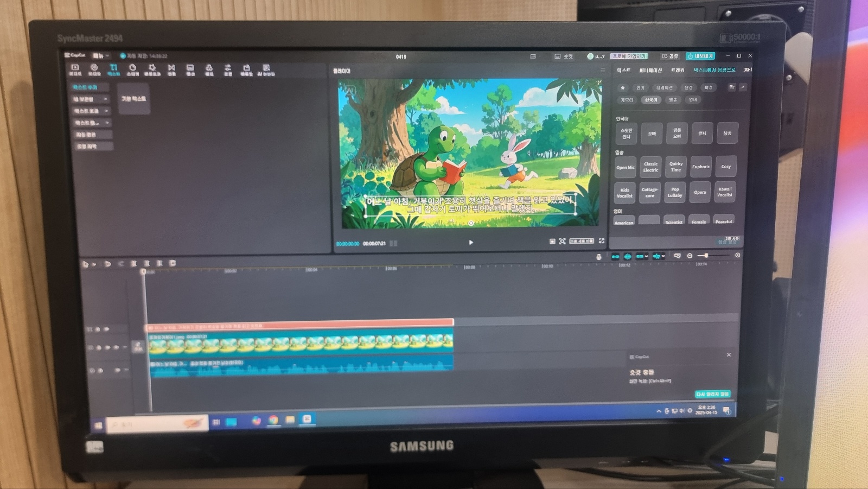Hide the video track with eye icon
The width and height of the screenshot is (868, 489).
pyautogui.click(x=107, y=347)
